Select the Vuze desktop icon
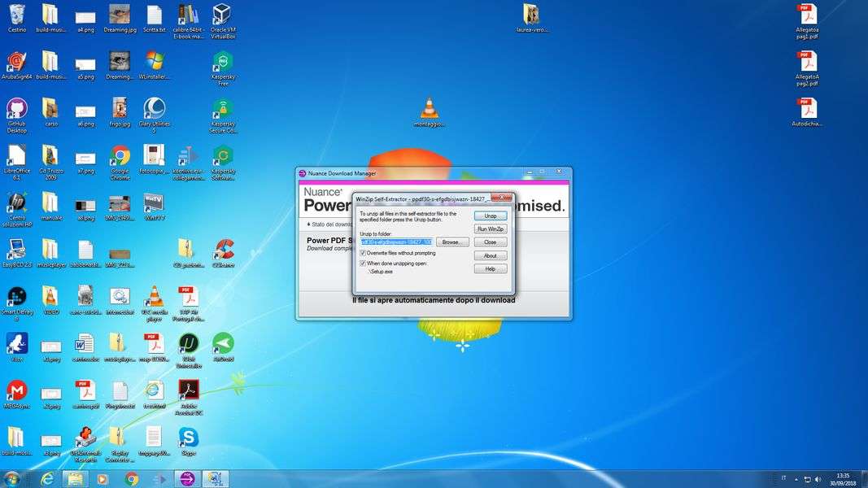Viewport: 868px width, 488px height. click(16, 347)
